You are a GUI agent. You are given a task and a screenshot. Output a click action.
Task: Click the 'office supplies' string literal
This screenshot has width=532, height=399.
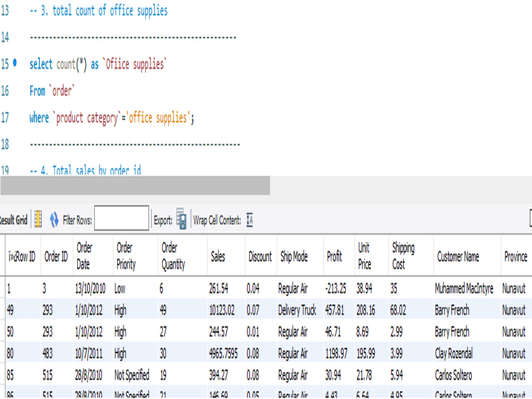158,118
